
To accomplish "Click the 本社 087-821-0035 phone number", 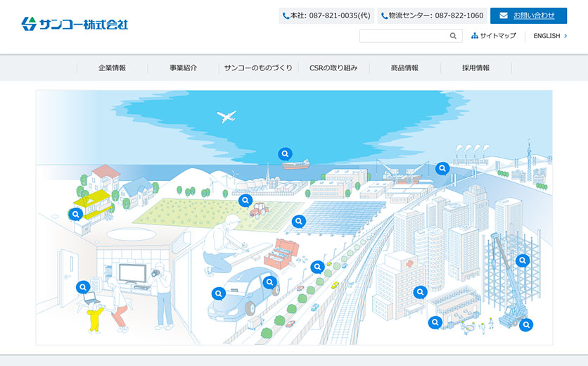I will pos(326,15).
